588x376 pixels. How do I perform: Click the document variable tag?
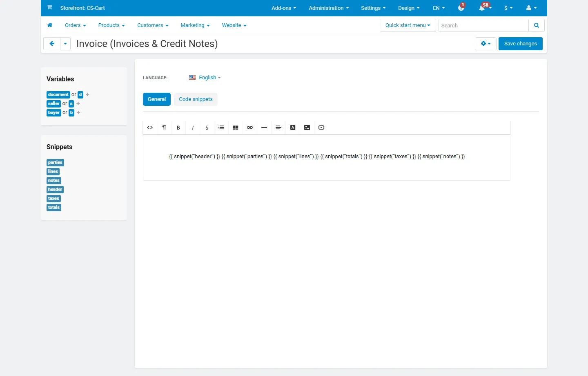pos(58,95)
